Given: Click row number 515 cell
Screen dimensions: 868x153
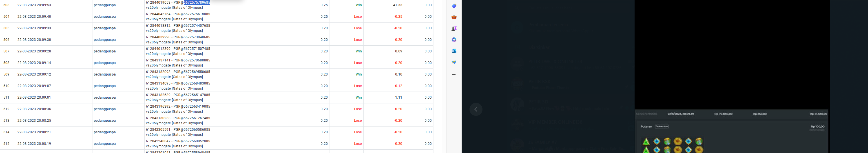Looking at the screenshot, I should [6, 144].
